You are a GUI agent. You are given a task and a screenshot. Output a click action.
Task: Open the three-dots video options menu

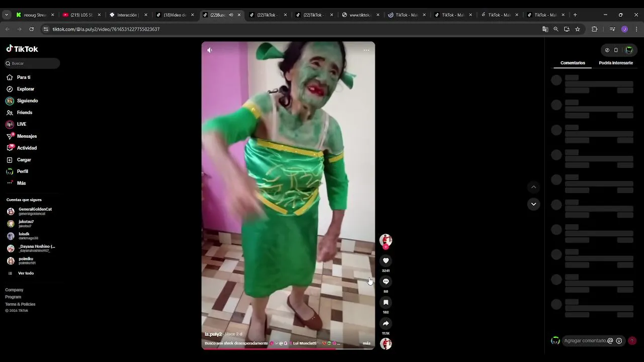coord(366,50)
